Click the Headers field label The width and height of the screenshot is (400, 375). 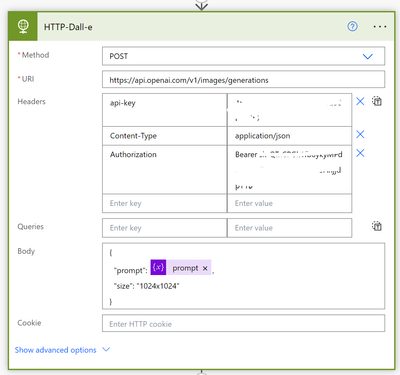(x=31, y=102)
